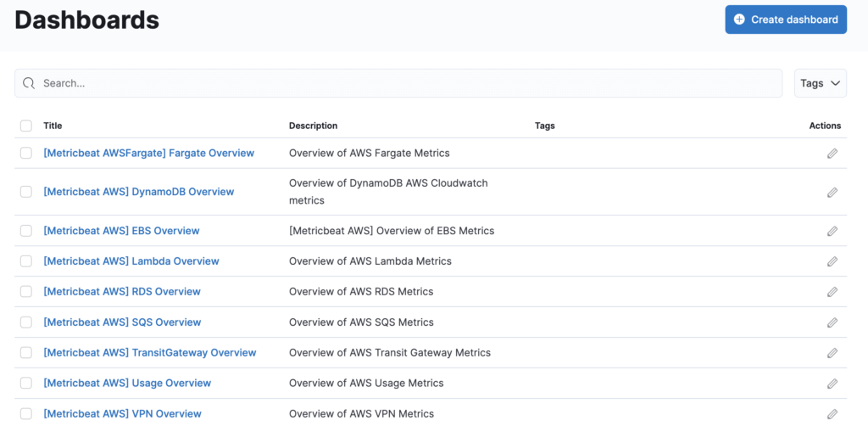This screenshot has height=426, width=868.
Task: Click the magnifier icon in search bar
Action: point(29,84)
